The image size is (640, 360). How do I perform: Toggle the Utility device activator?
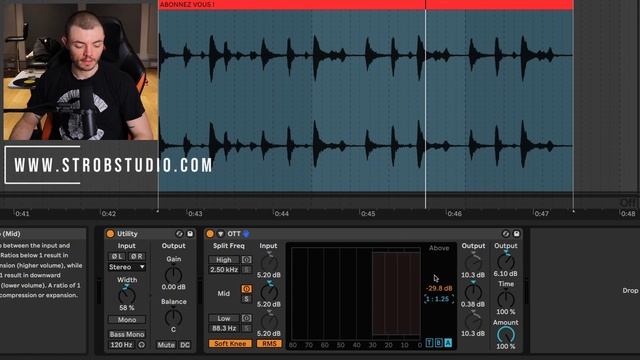110,234
